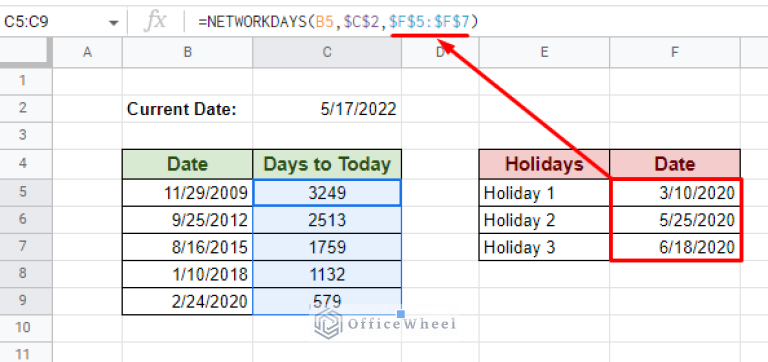The image size is (768, 362).
Task: Click the blue fill handle square
Action: (401, 314)
